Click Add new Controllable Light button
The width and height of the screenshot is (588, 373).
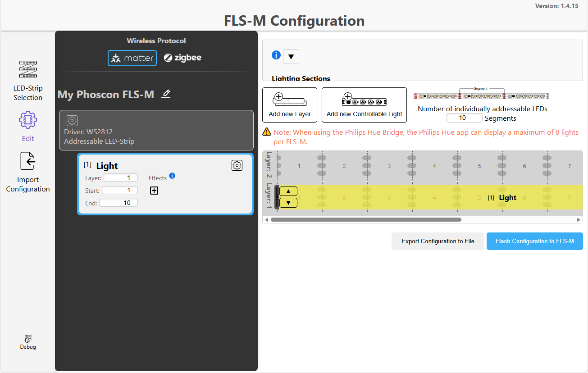[x=364, y=105]
